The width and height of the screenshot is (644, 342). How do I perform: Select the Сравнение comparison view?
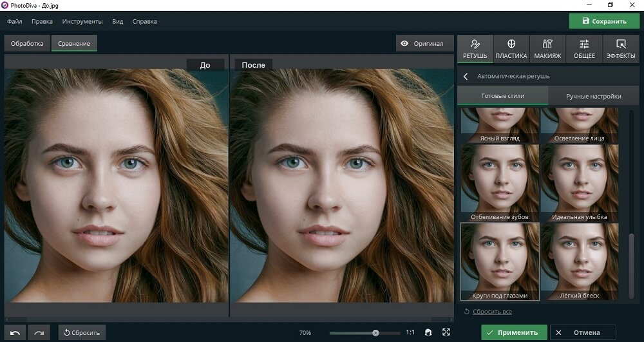(74, 44)
